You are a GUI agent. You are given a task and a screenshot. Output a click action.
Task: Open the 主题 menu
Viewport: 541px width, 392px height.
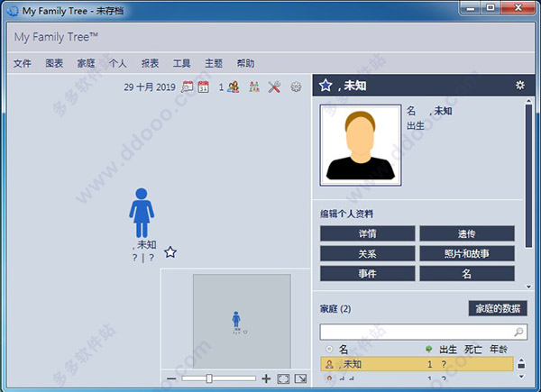(x=214, y=63)
